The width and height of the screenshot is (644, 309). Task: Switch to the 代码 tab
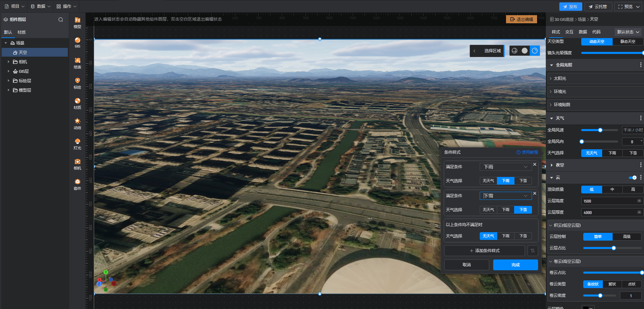[596, 32]
